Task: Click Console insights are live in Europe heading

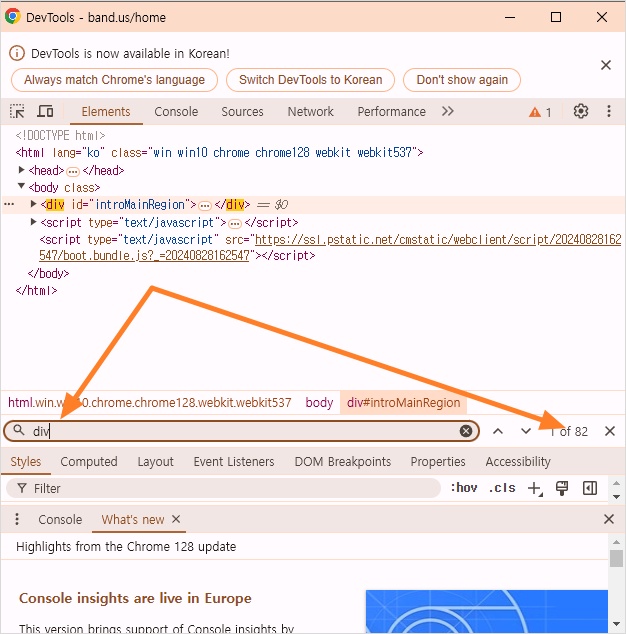Action: tap(135, 598)
